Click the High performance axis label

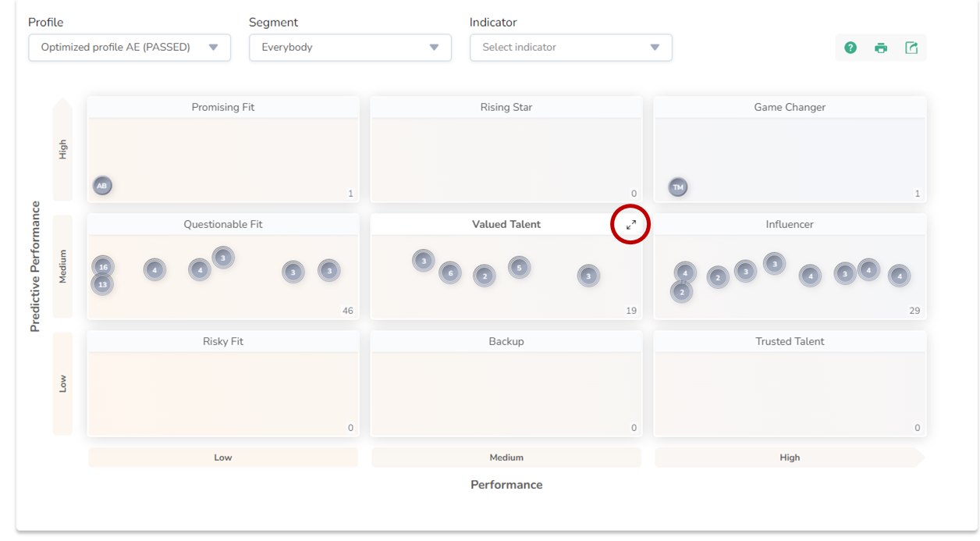tap(790, 457)
